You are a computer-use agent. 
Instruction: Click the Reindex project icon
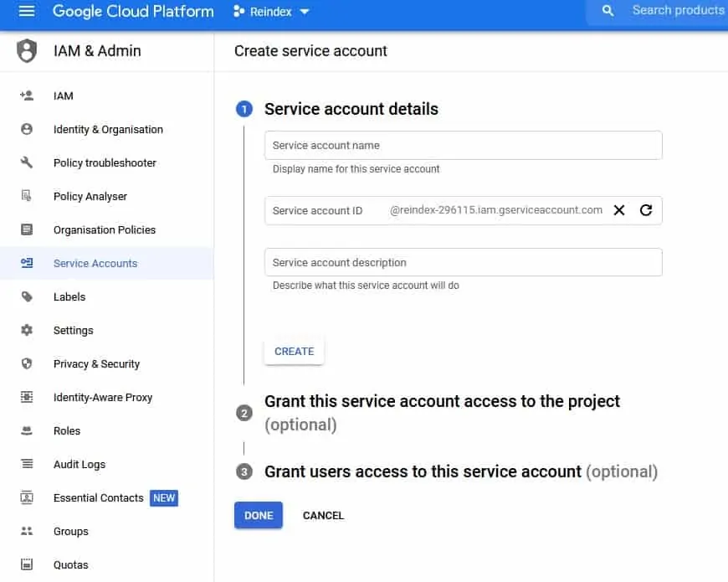(x=238, y=11)
